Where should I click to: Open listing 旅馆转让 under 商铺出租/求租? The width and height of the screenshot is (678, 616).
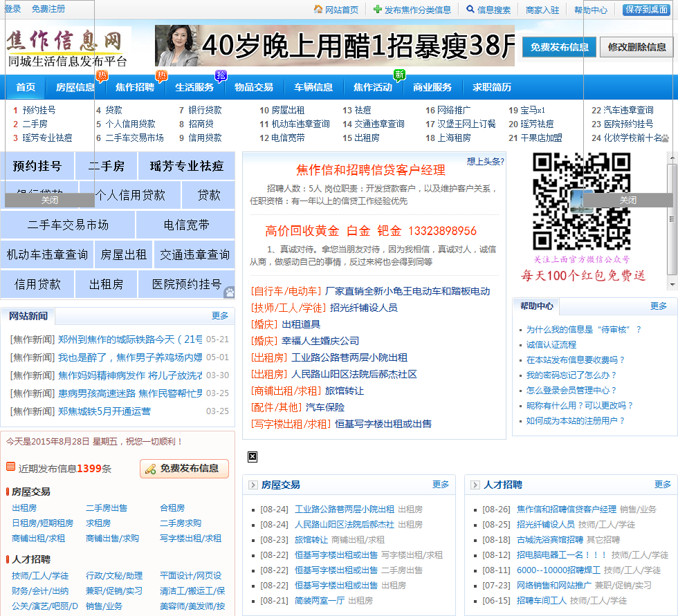345,391
